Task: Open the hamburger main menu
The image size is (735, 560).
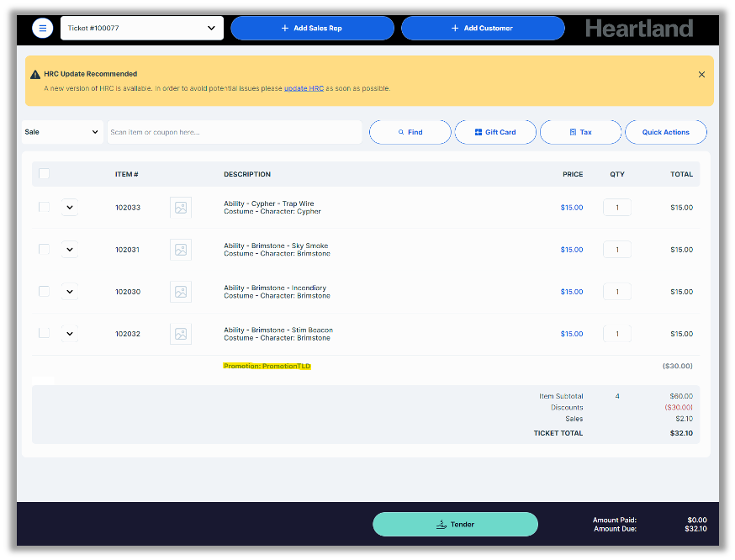Action: point(42,28)
